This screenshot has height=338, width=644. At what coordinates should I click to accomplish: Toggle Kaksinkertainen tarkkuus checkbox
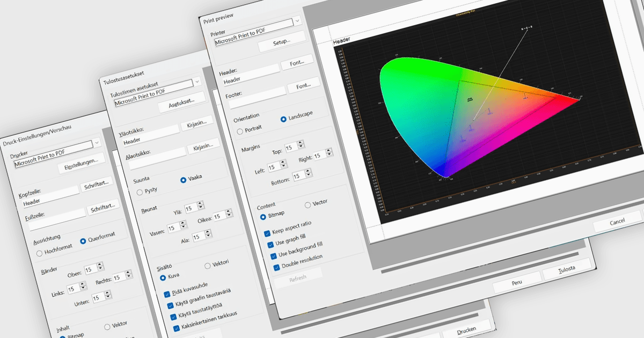click(177, 328)
